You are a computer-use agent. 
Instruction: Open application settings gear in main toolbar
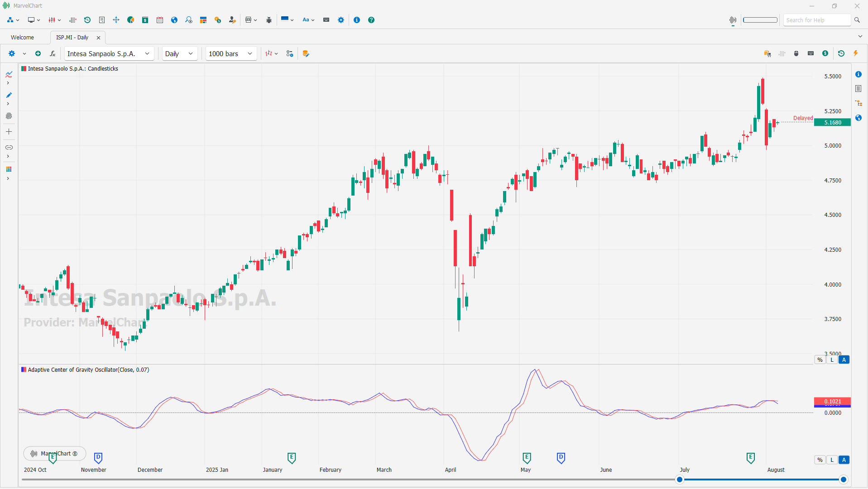(341, 20)
